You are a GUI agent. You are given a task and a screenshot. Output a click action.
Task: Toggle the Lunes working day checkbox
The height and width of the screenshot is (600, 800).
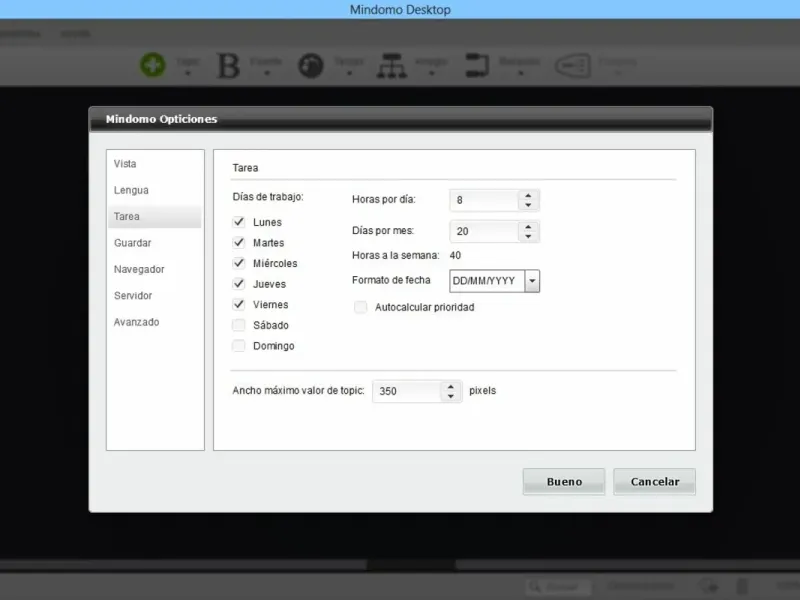(239, 222)
